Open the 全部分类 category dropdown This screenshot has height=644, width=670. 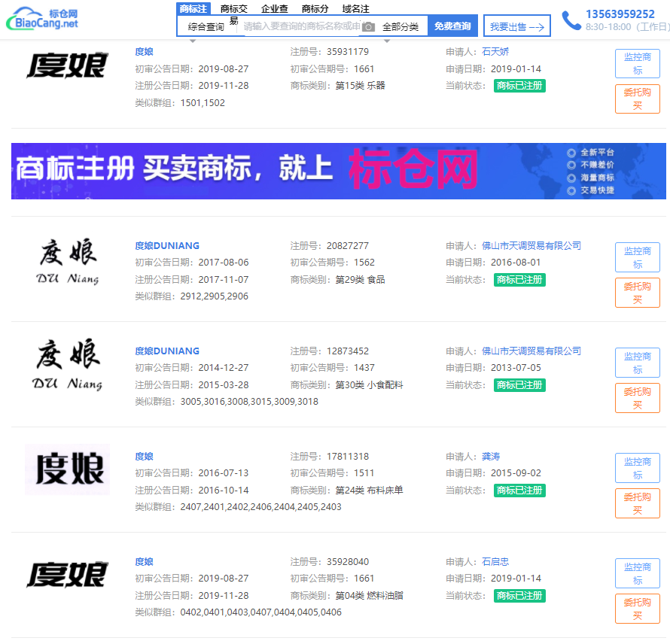click(x=400, y=27)
